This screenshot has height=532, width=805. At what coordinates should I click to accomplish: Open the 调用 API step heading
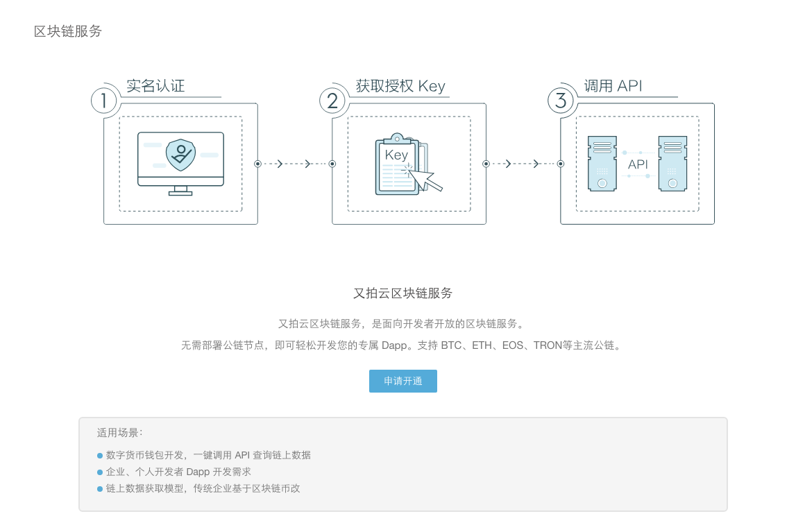pyautogui.click(x=613, y=86)
